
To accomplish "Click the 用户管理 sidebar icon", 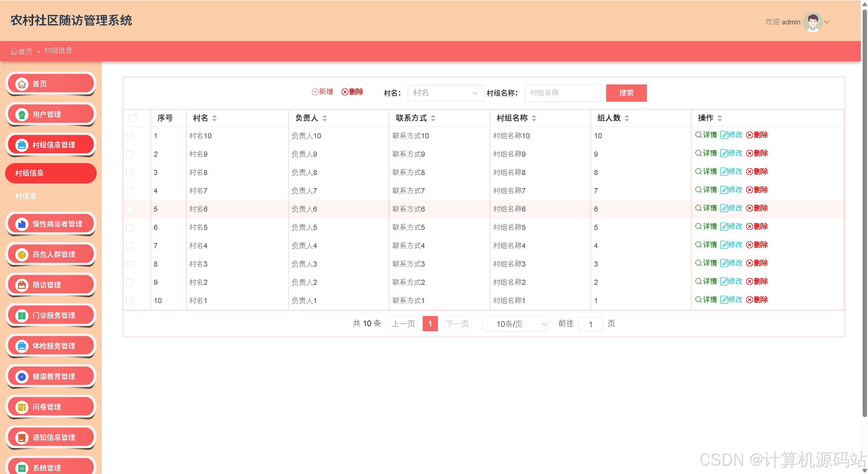I will coord(22,115).
